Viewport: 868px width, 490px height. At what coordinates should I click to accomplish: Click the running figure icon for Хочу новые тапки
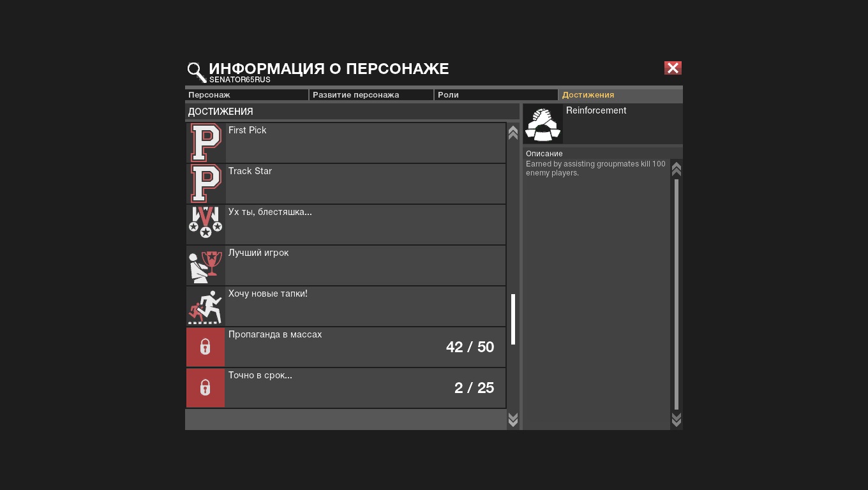206,306
